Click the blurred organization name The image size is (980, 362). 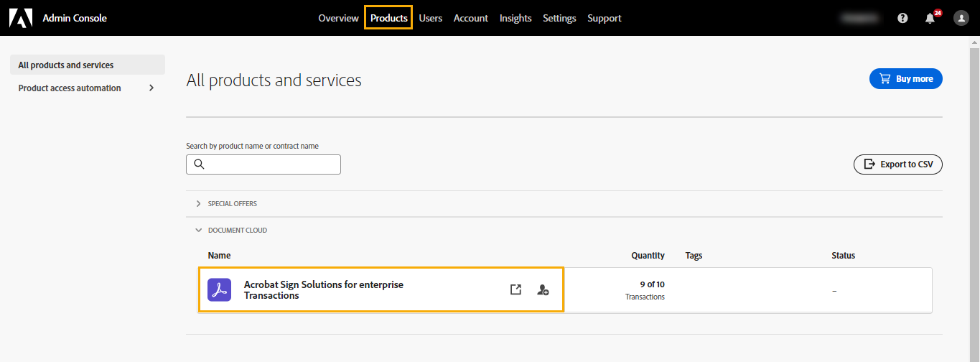point(862,18)
